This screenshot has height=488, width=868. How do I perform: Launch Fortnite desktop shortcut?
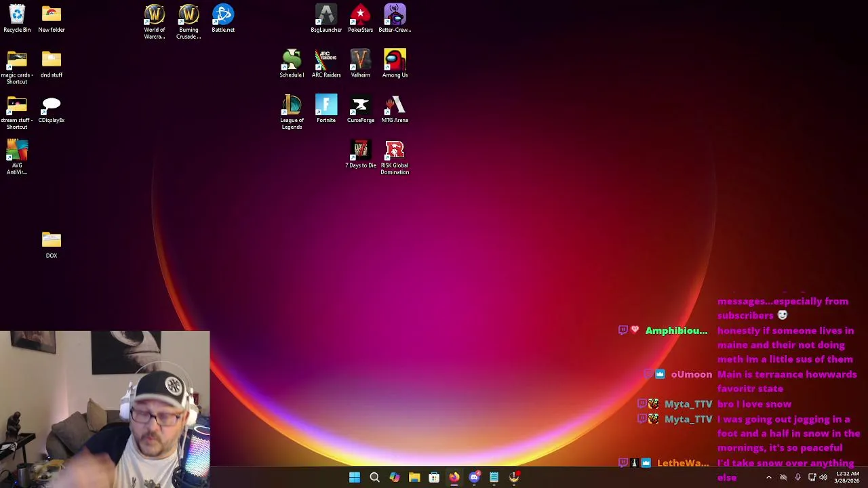point(326,109)
